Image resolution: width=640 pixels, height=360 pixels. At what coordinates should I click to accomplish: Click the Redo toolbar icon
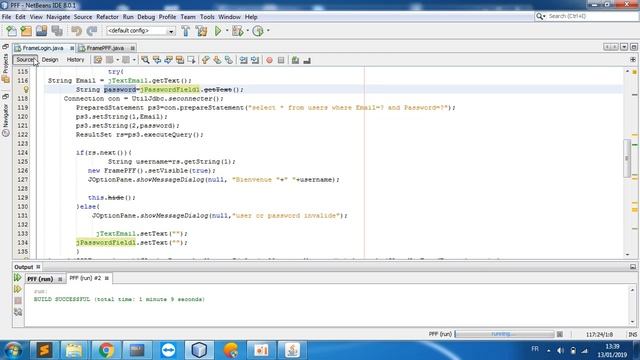[92, 31]
